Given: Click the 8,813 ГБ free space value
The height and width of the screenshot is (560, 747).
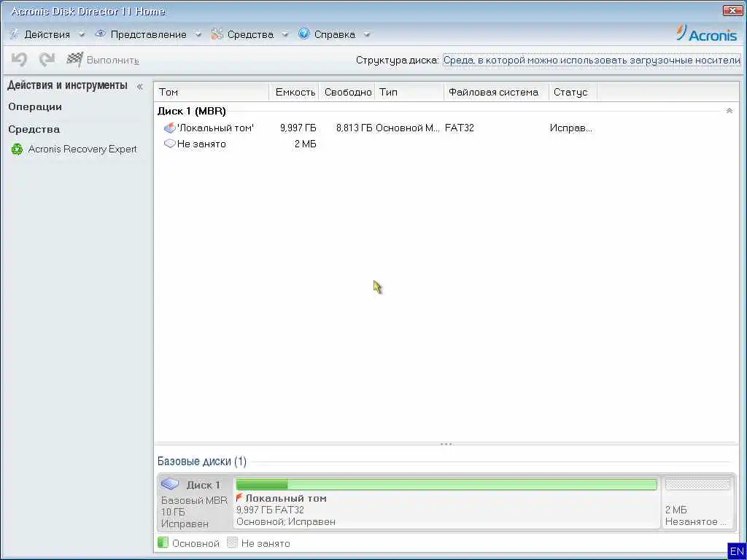Looking at the screenshot, I should pyautogui.click(x=354, y=128).
